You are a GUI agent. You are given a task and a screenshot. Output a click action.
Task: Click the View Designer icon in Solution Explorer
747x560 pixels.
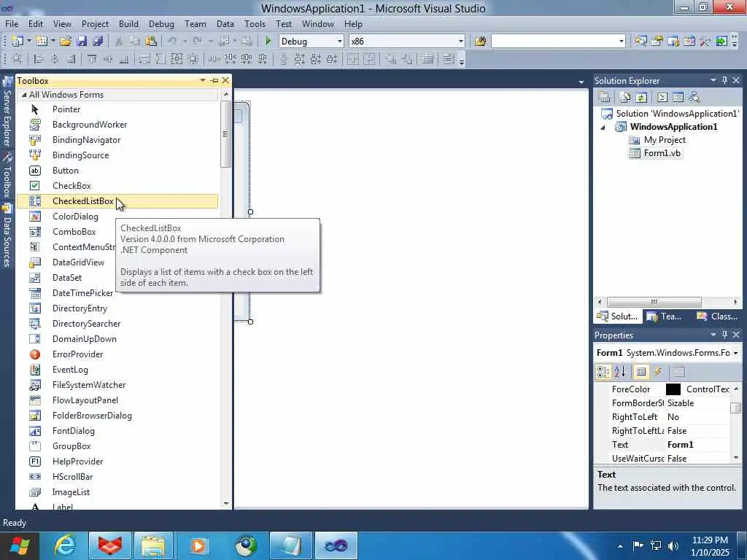click(x=678, y=98)
